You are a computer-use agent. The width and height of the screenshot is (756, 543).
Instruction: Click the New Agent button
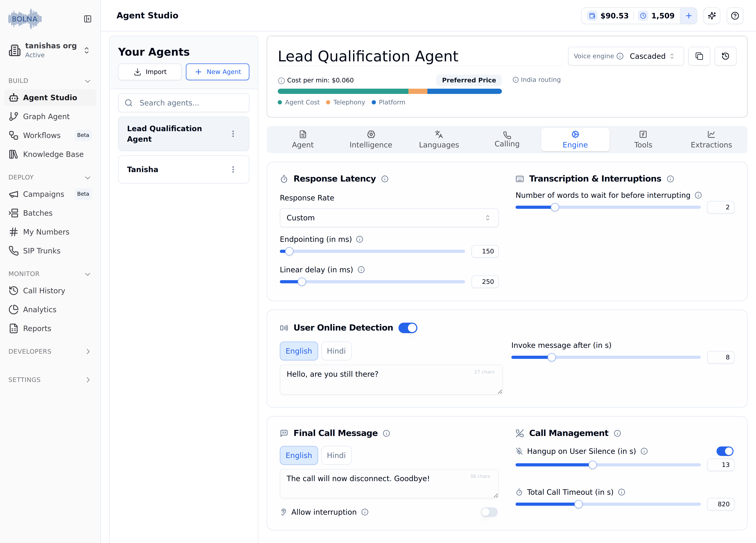217,72
